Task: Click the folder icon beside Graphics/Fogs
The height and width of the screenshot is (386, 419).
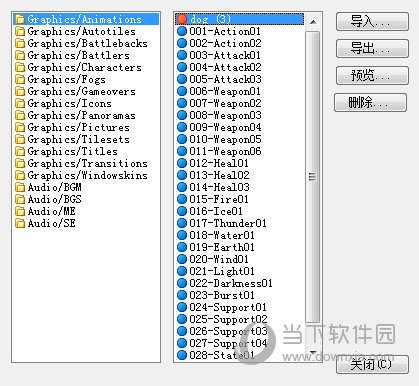Action: (20, 79)
